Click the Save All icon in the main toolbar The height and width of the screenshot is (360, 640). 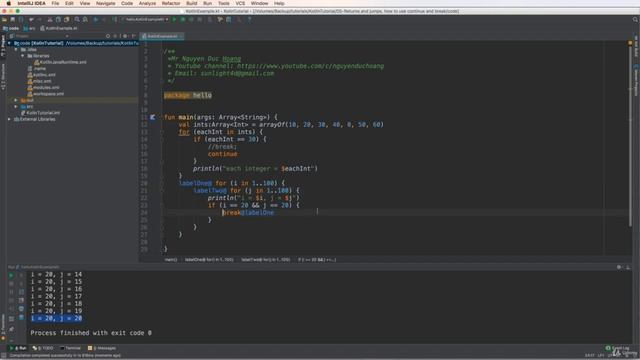pos(13,19)
